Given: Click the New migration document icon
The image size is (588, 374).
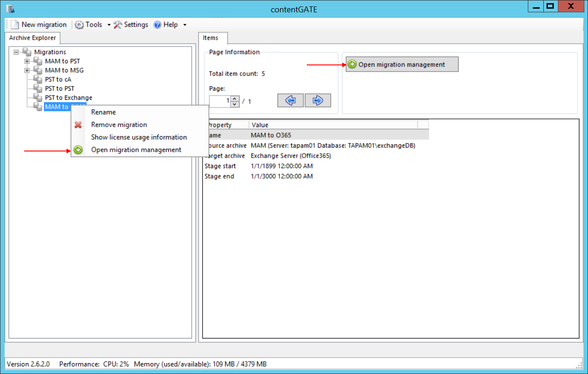Looking at the screenshot, I should point(15,25).
